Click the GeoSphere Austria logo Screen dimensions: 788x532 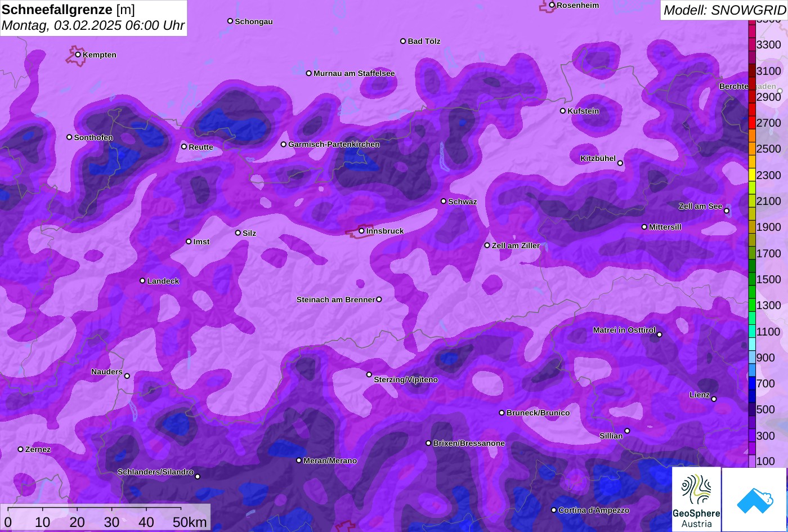point(696,499)
